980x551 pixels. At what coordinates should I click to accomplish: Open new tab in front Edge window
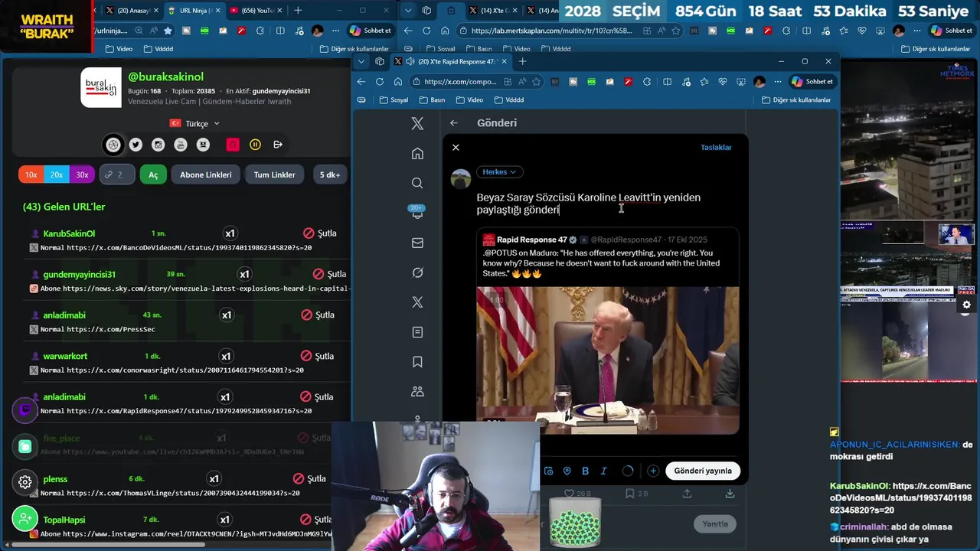(x=523, y=61)
